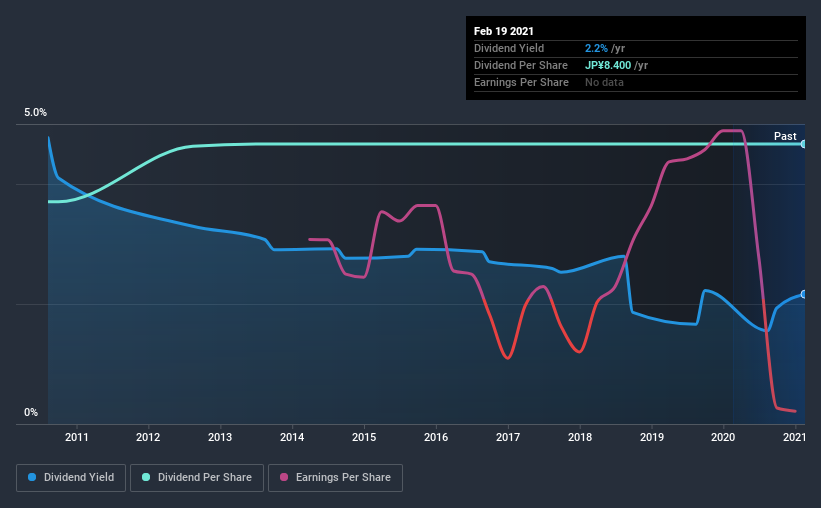Select the Dividend Per Share endpoint marker
The width and height of the screenshot is (821, 508).
point(804,144)
